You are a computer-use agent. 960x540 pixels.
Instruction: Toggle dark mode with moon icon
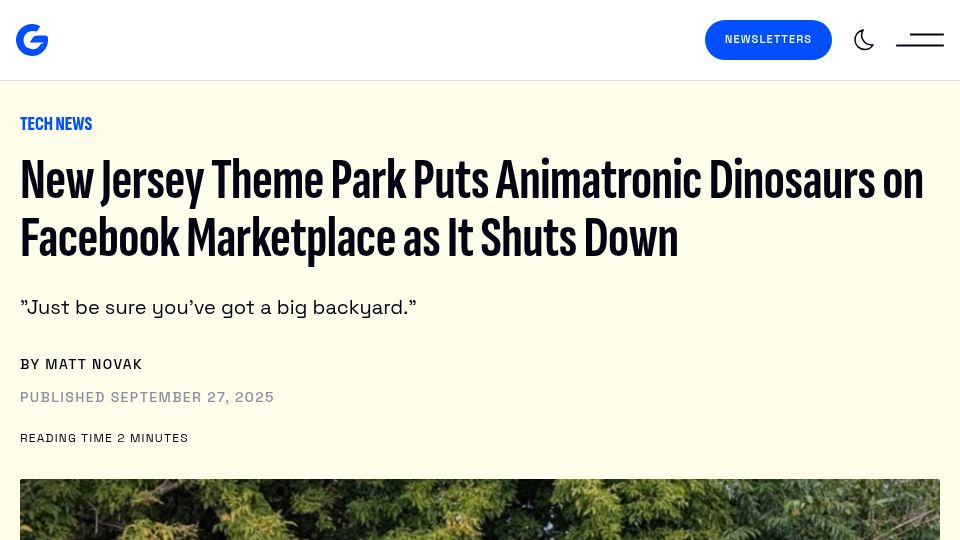click(x=863, y=40)
